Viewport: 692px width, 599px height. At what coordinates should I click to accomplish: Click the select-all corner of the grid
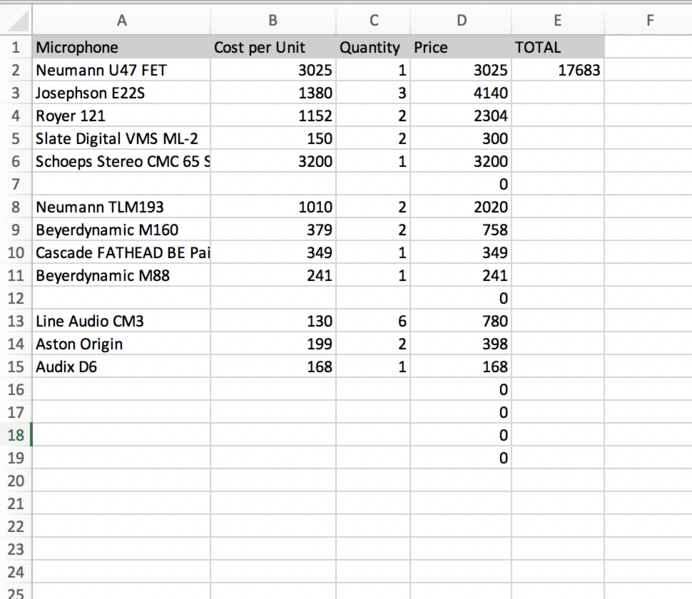coord(16,20)
